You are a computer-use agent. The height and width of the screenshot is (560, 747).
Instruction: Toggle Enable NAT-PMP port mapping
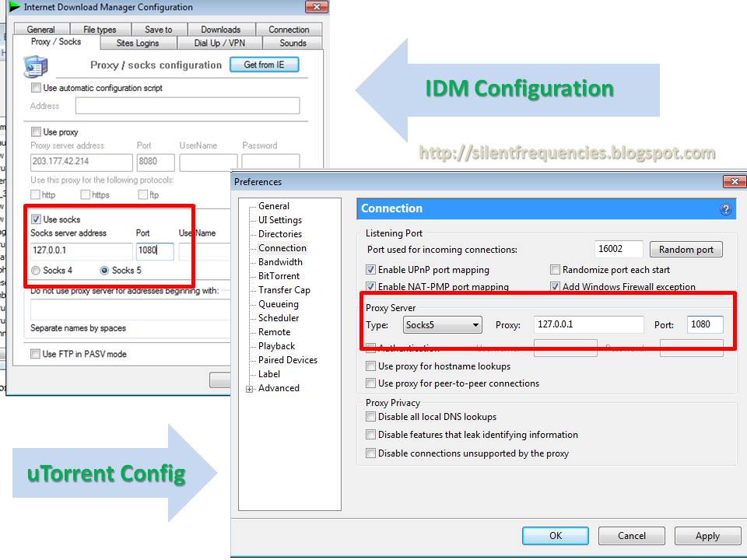point(370,287)
